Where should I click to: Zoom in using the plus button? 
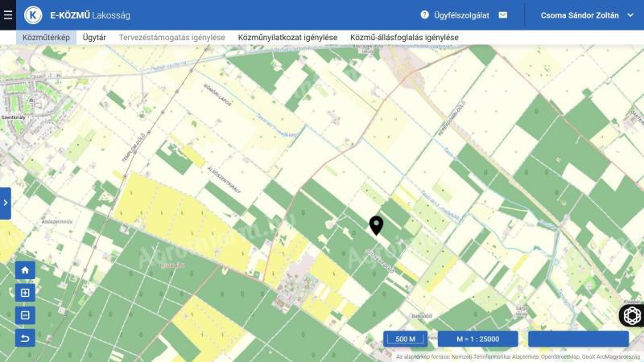(x=25, y=293)
